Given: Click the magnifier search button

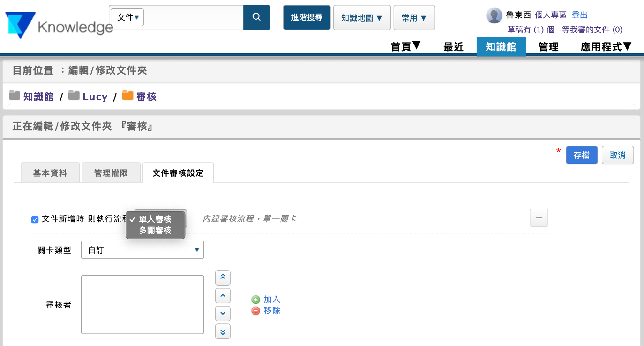Looking at the screenshot, I should click(256, 17).
